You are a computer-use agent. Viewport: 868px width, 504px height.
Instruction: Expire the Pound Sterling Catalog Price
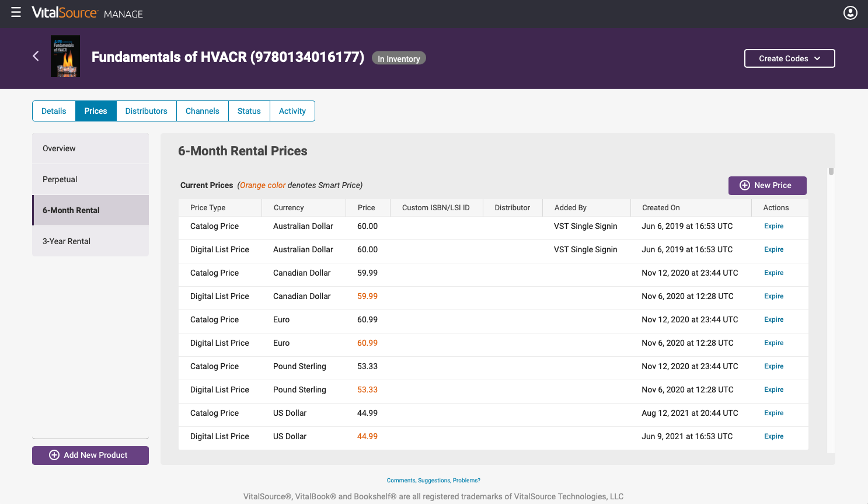click(x=773, y=366)
